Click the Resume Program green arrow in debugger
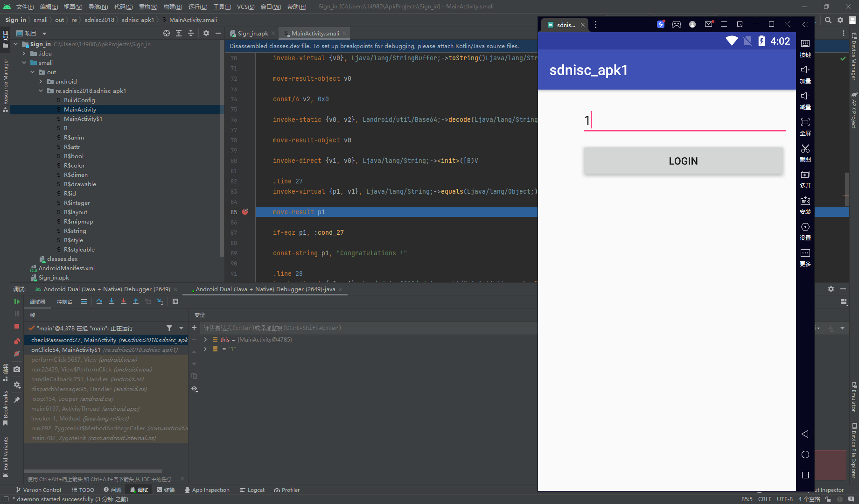This screenshot has width=859, height=504. (17, 302)
